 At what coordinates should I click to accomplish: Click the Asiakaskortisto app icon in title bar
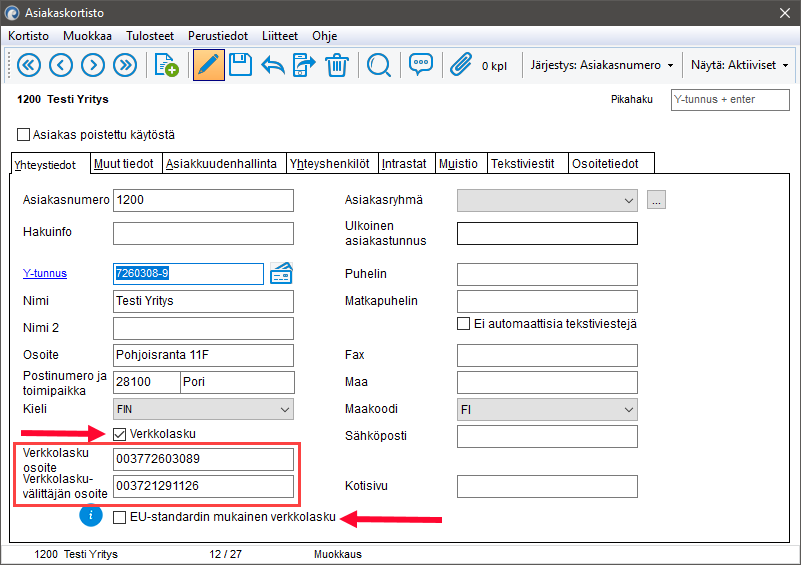coord(11,13)
